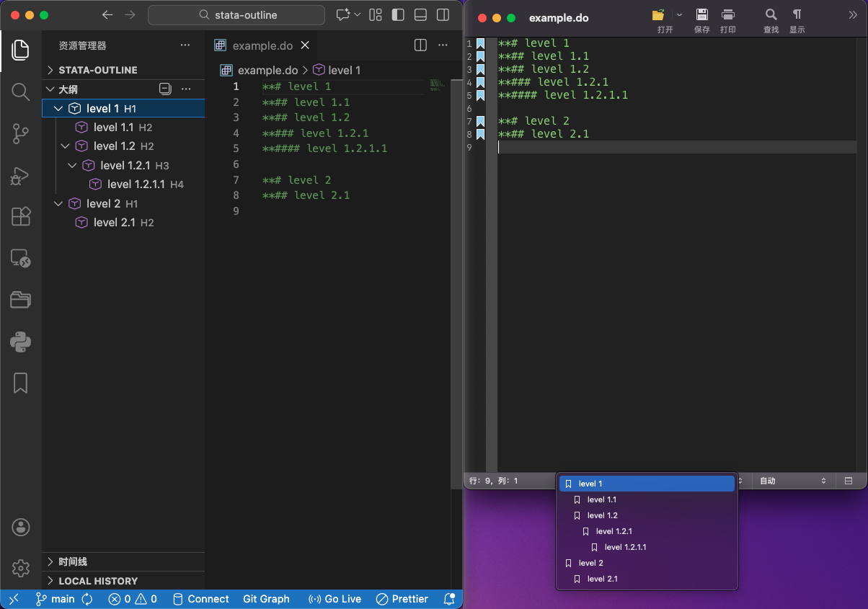Toggle the primary side bar visibility
The image size is (868, 609).
point(398,15)
